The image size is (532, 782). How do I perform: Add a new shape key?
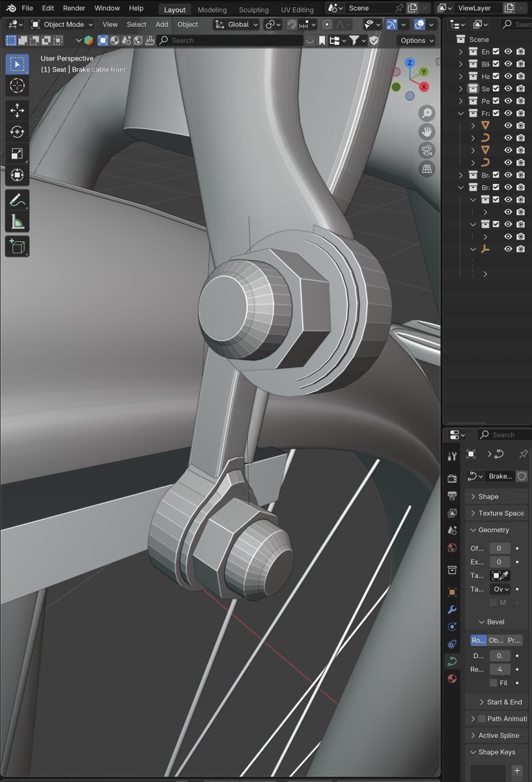(x=517, y=770)
